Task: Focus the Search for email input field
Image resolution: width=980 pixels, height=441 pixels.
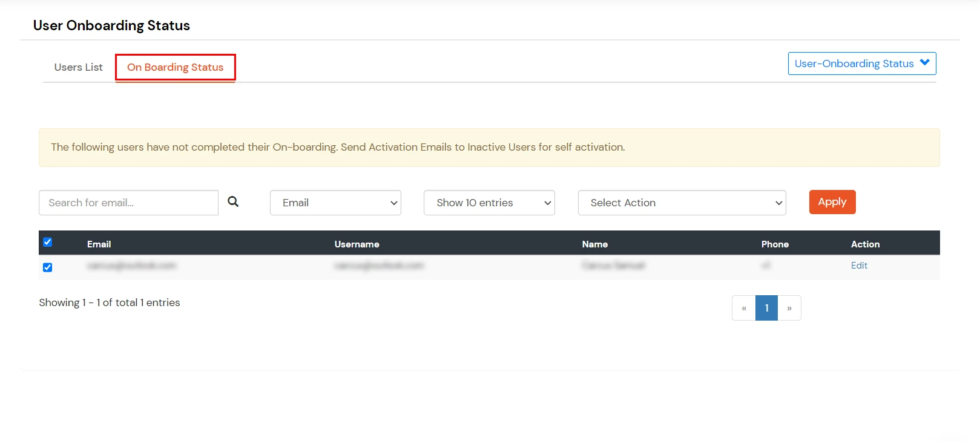Action: point(128,203)
